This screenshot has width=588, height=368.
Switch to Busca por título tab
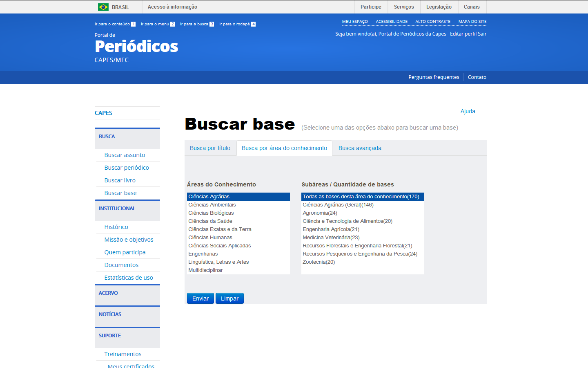[210, 148]
